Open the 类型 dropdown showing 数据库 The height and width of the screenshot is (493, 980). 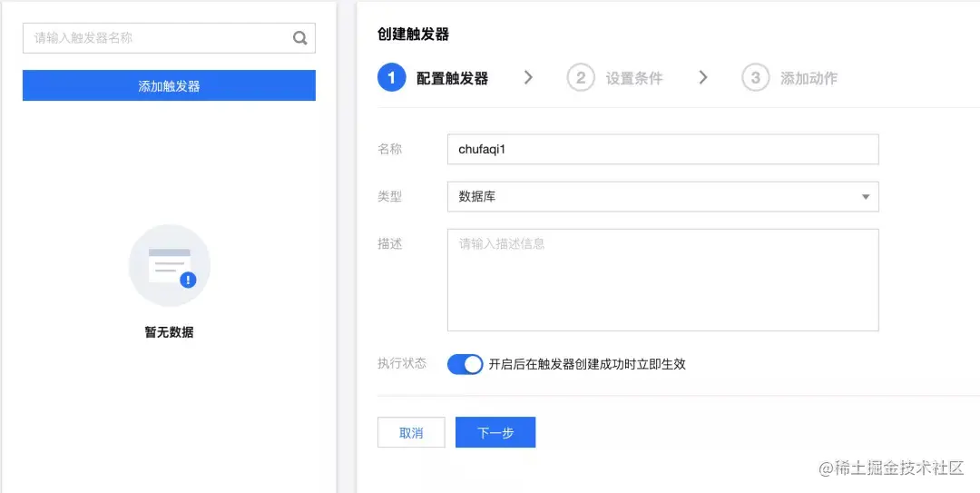[663, 197]
